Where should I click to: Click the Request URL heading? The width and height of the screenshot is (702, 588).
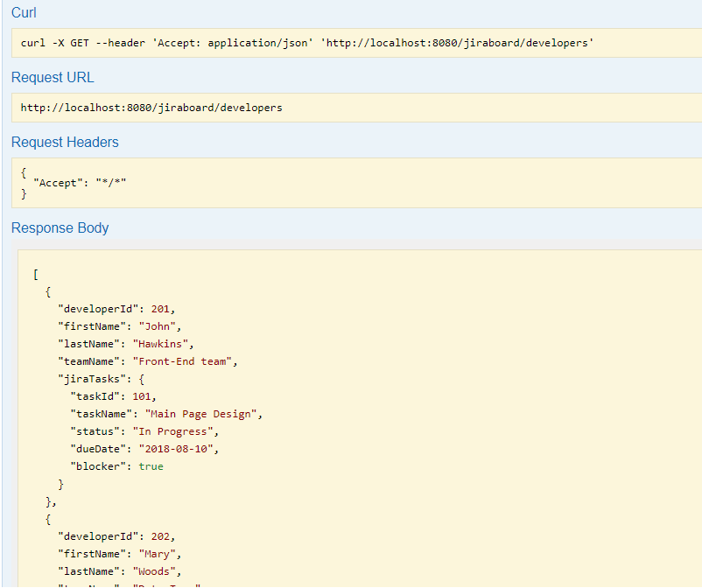click(53, 77)
